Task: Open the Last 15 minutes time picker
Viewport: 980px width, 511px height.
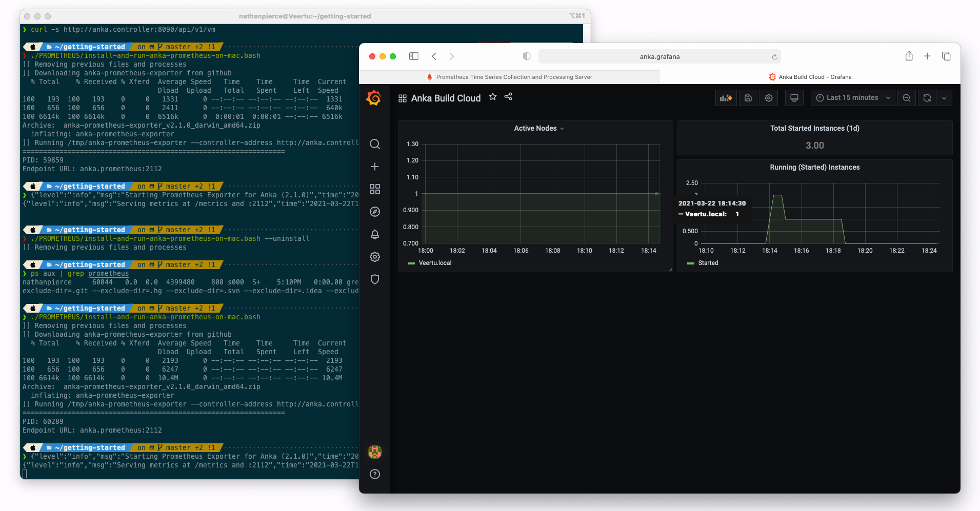Action: 853,98
